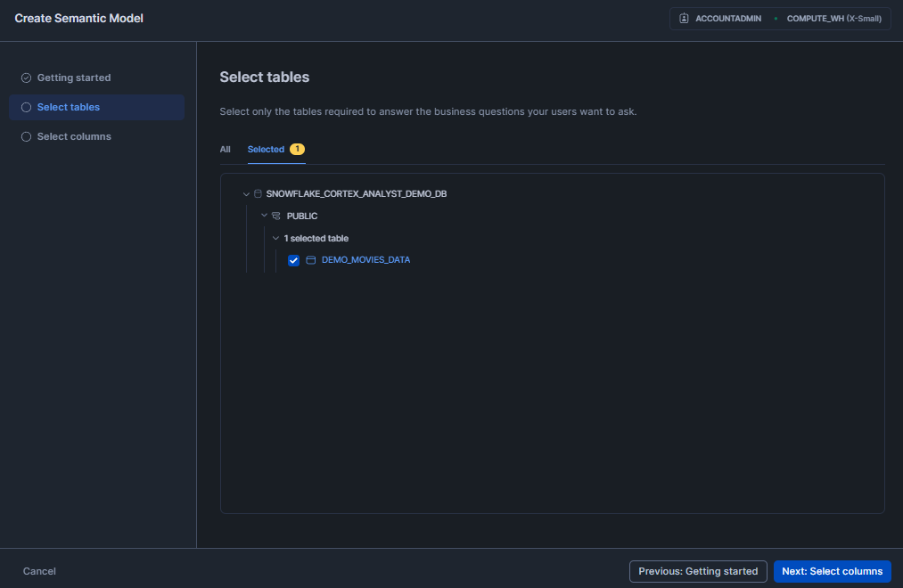903x588 pixels.
Task: Collapse the PUBLIC schema node
Action: click(x=264, y=216)
